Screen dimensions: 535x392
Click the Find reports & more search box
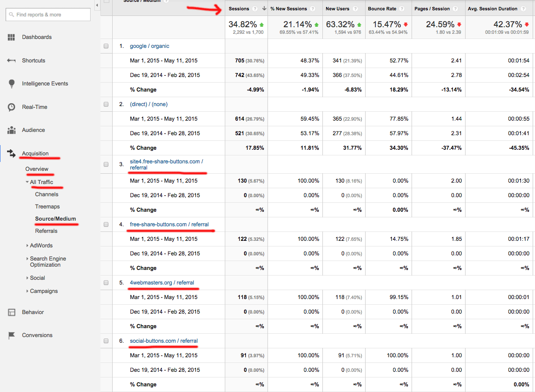(48, 15)
